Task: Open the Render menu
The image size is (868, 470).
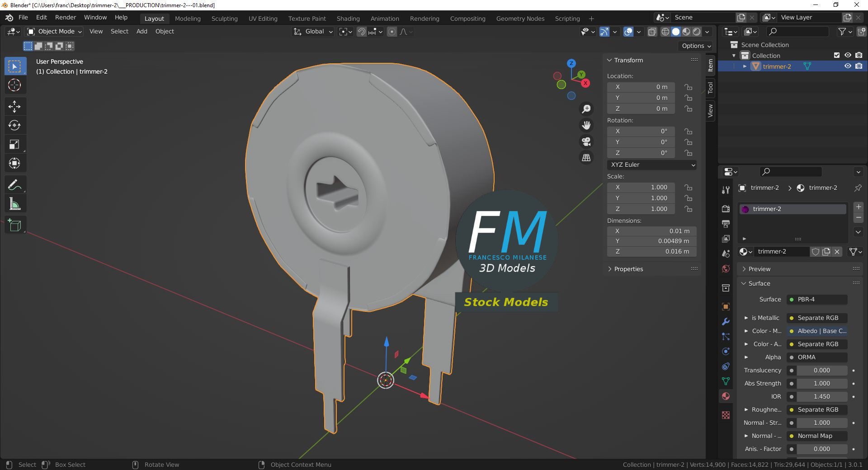Action: pos(66,17)
